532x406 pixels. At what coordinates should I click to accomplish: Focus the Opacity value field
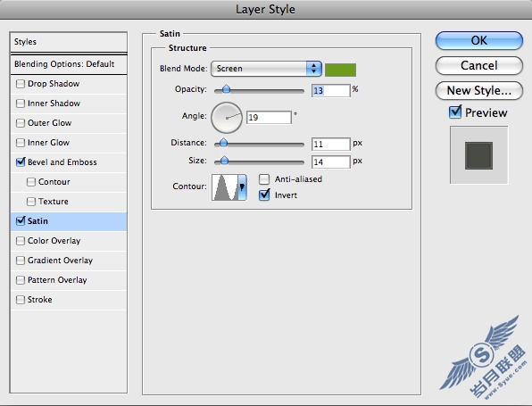point(330,90)
